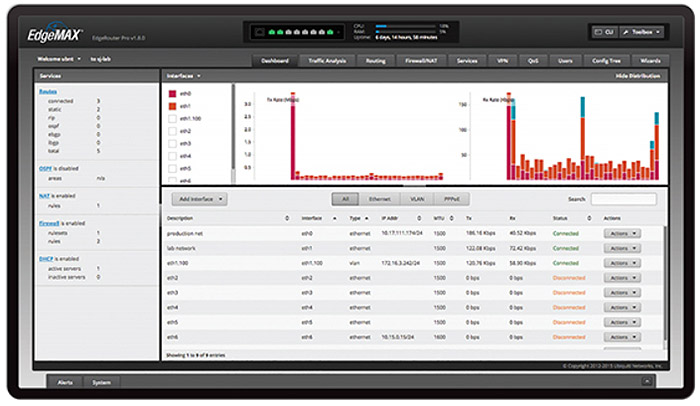Enable eth3 checkbox in graph legend
Viewport: 700px width, 406px height.
point(172,144)
